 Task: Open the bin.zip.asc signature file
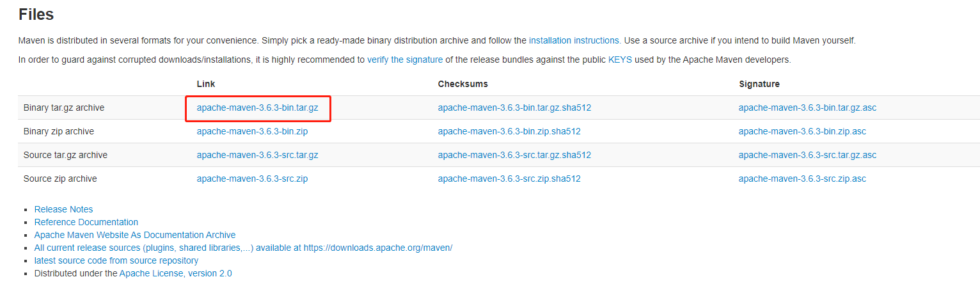tap(802, 132)
